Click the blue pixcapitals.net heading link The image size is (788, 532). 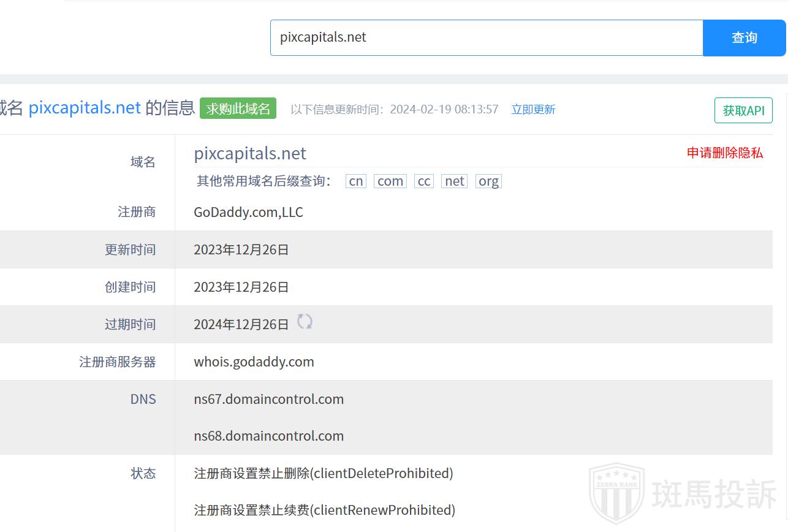[x=85, y=108]
